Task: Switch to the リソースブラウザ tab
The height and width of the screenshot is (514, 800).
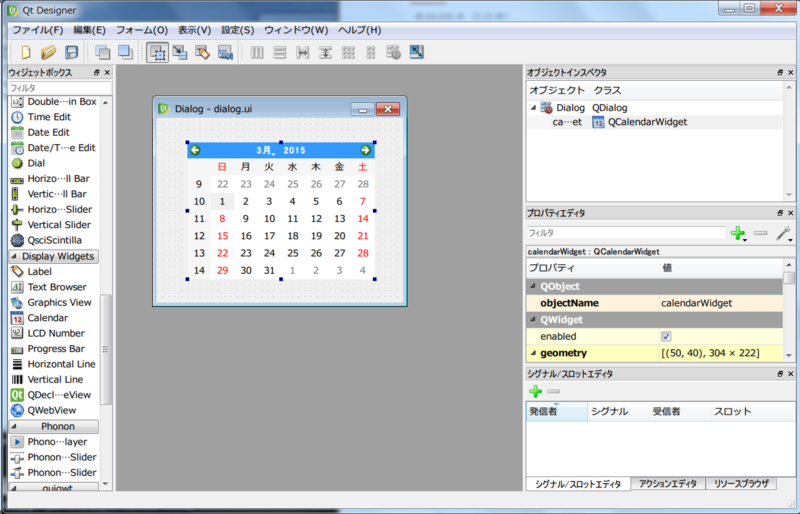Action: [741, 483]
